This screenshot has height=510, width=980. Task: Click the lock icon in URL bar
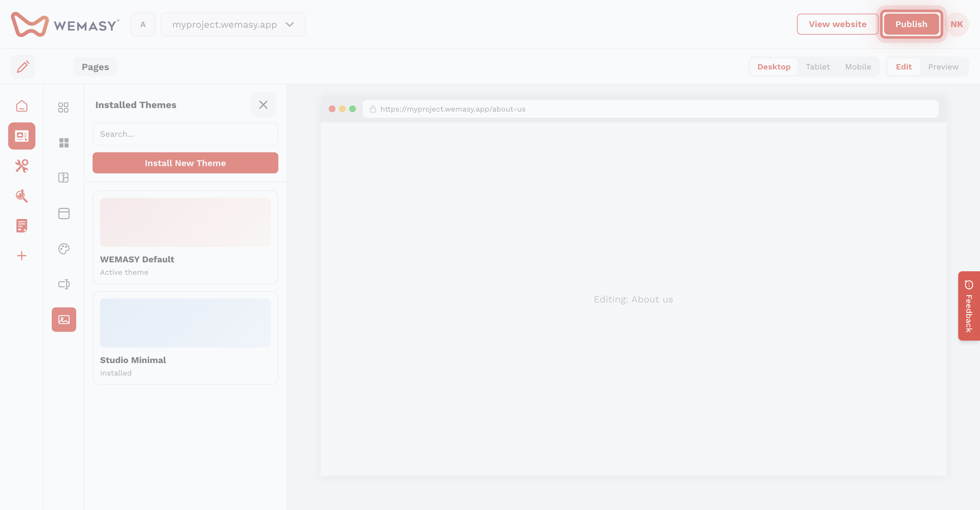coord(373,109)
